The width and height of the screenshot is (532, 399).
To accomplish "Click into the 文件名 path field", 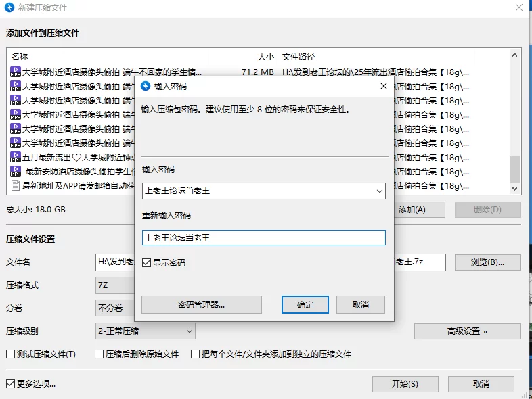I will pyautogui.click(x=271, y=262).
